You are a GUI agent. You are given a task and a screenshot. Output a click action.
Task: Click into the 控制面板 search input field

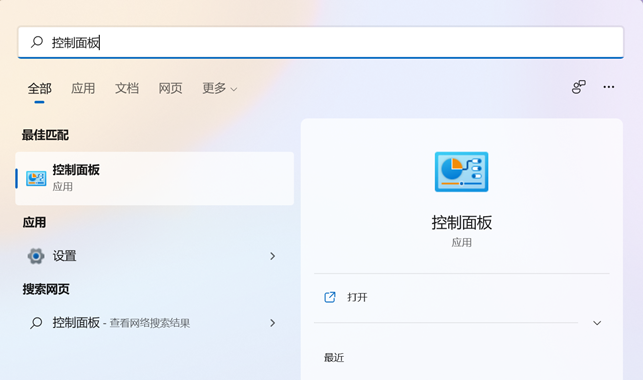click(x=321, y=42)
